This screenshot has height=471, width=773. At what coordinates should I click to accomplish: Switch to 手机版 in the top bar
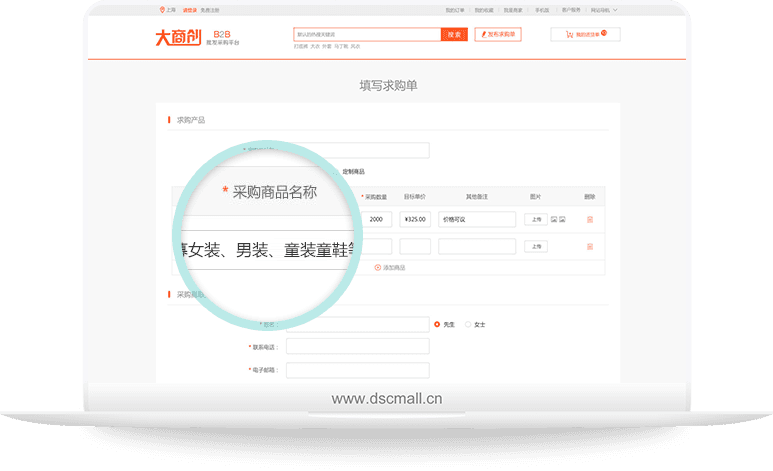542,10
